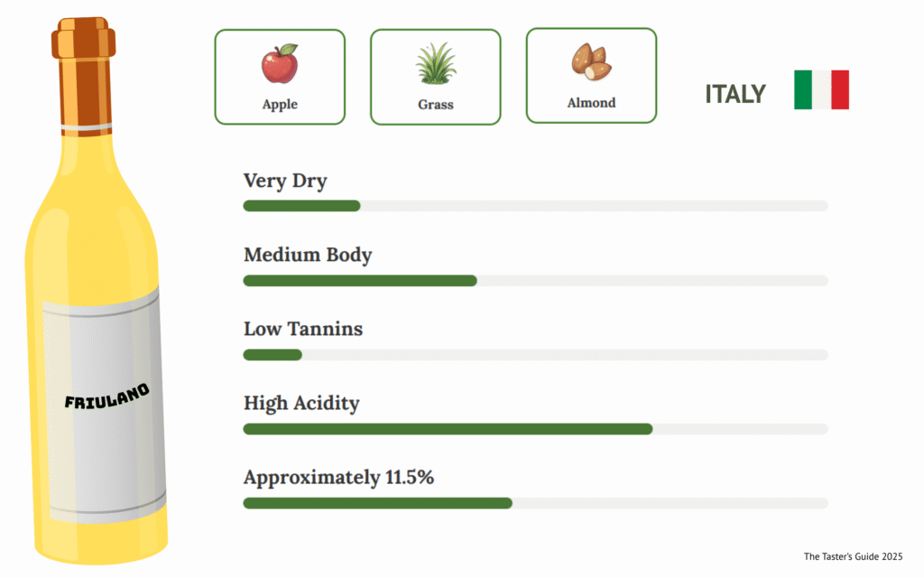Click the High Acidity heading
Screen dimensions: 924x578
(x=301, y=404)
